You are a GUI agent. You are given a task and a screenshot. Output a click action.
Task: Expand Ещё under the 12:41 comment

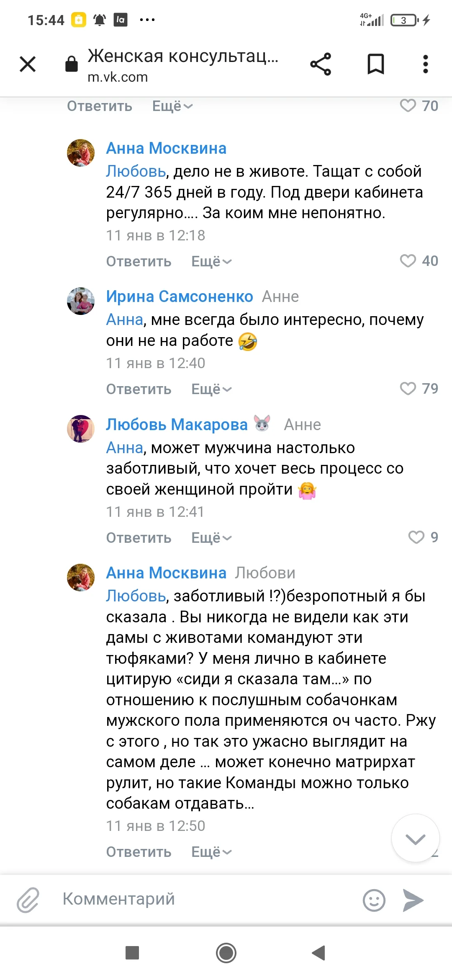pos(211,538)
